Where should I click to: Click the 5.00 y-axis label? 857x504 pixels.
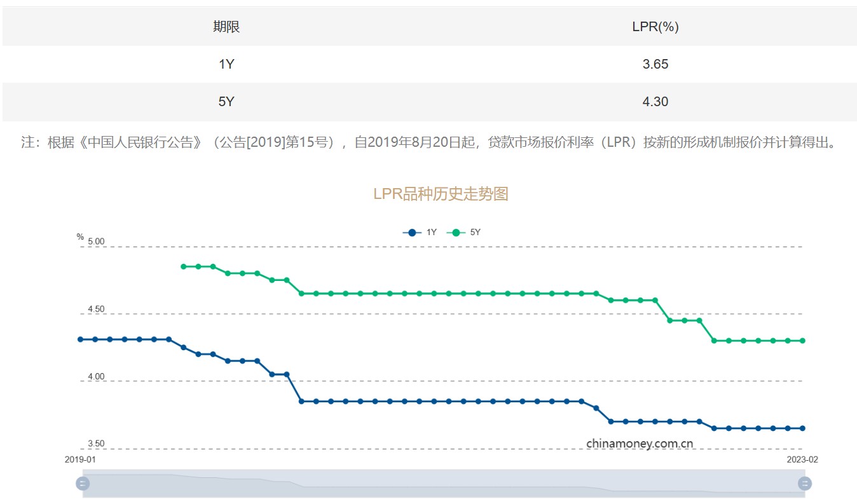[x=96, y=242]
